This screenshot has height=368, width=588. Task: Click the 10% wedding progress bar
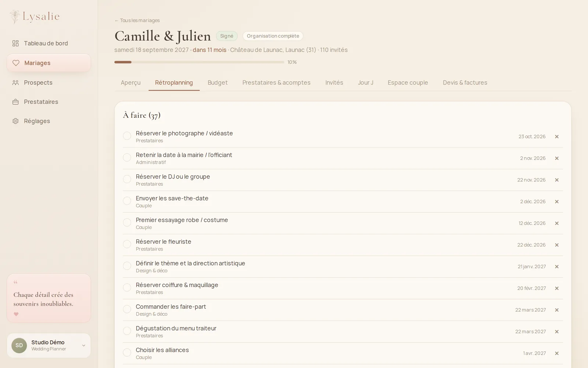(x=199, y=62)
